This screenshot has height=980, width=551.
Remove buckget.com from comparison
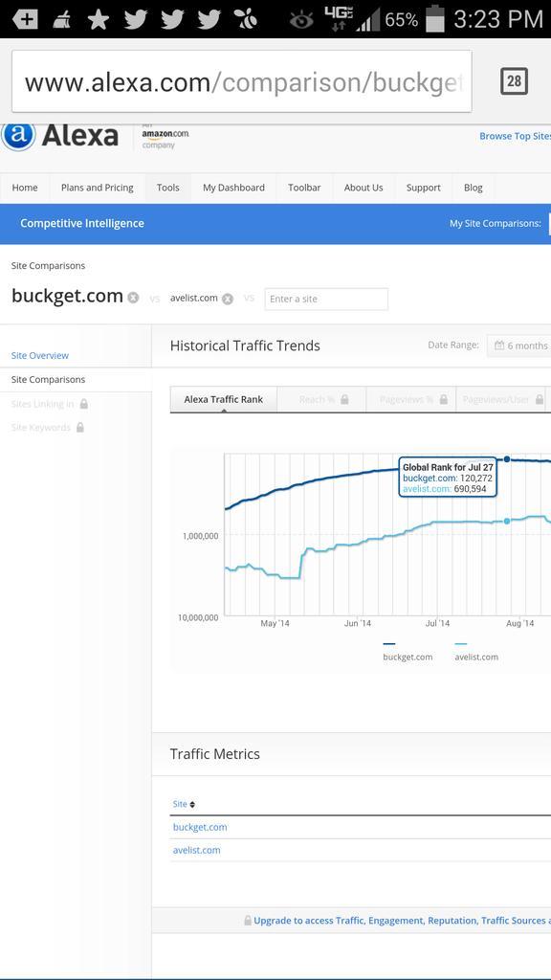pyautogui.click(x=133, y=299)
